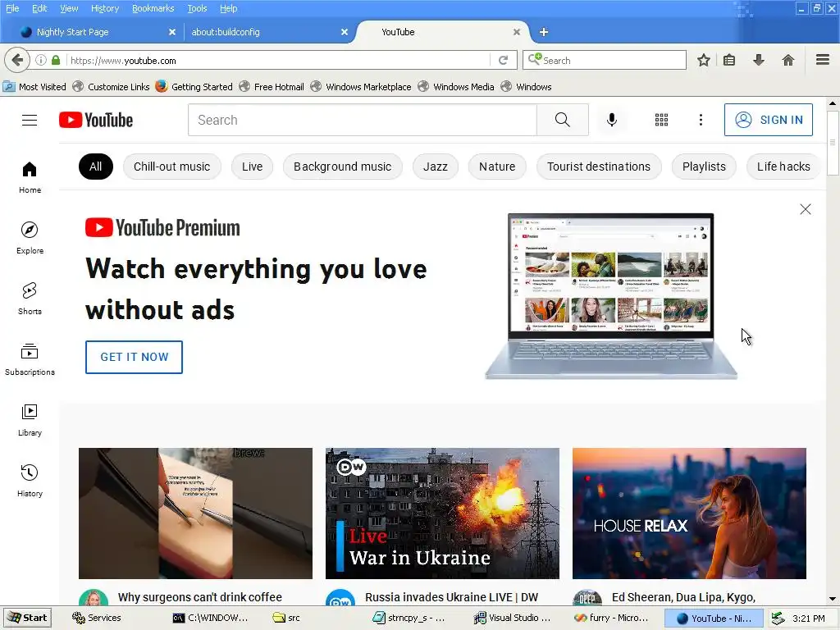Open the Tools menu
The height and width of the screenshot is (630, 840).
click(197, 8)
